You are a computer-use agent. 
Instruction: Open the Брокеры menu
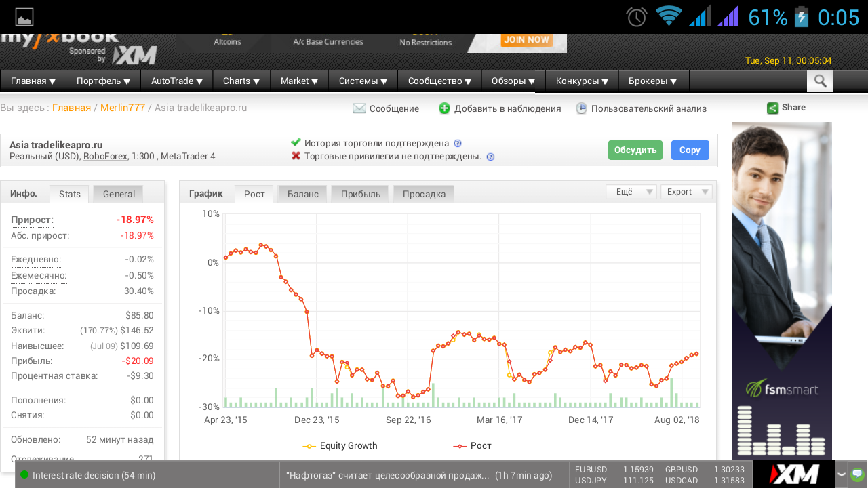point(653,81)
